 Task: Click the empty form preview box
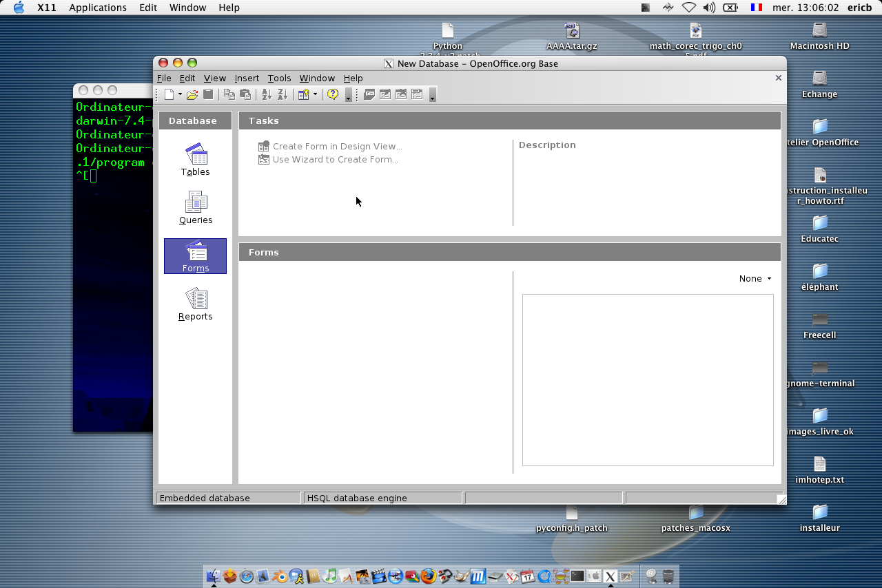pyautogui.click(x=648, y=380)
